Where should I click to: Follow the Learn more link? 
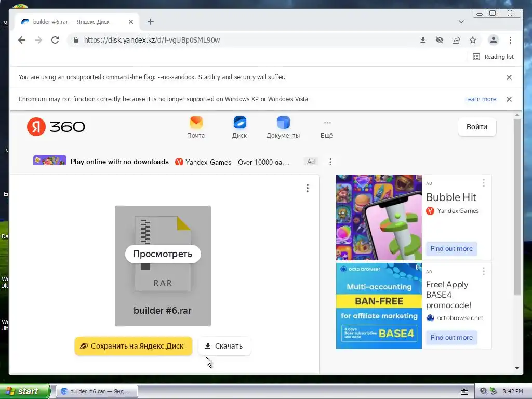tap(481, 99)
